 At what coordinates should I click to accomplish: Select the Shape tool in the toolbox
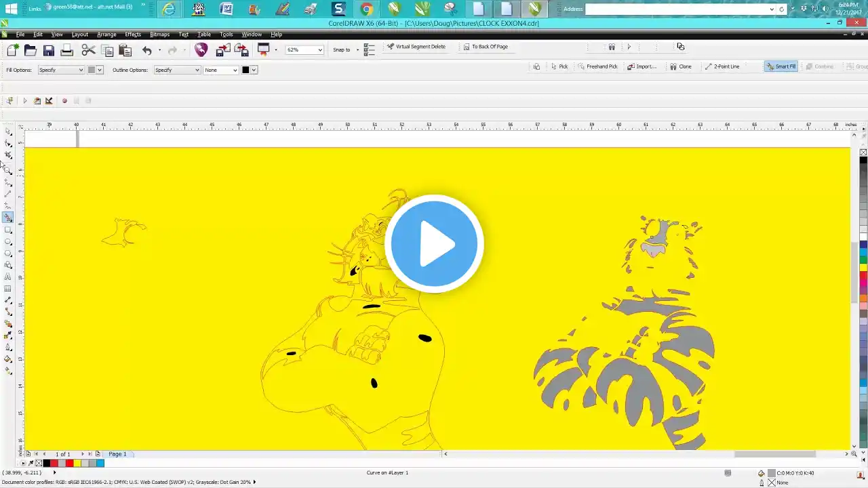(8, 143)
